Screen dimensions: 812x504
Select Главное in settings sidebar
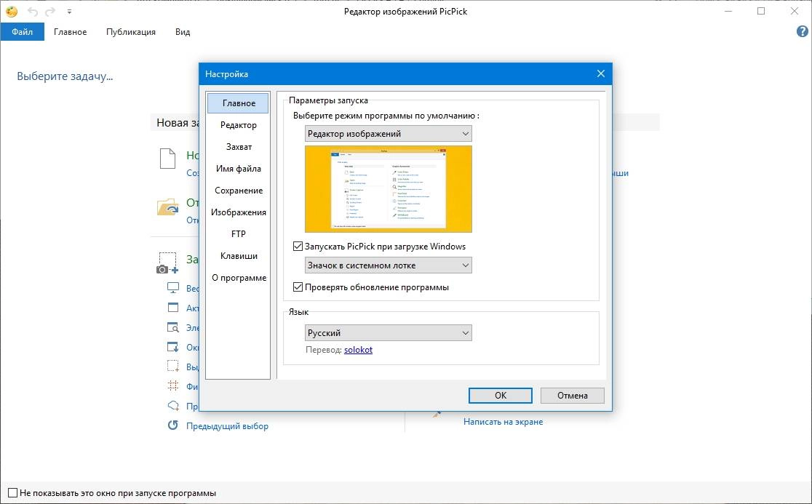pos(238,103)
